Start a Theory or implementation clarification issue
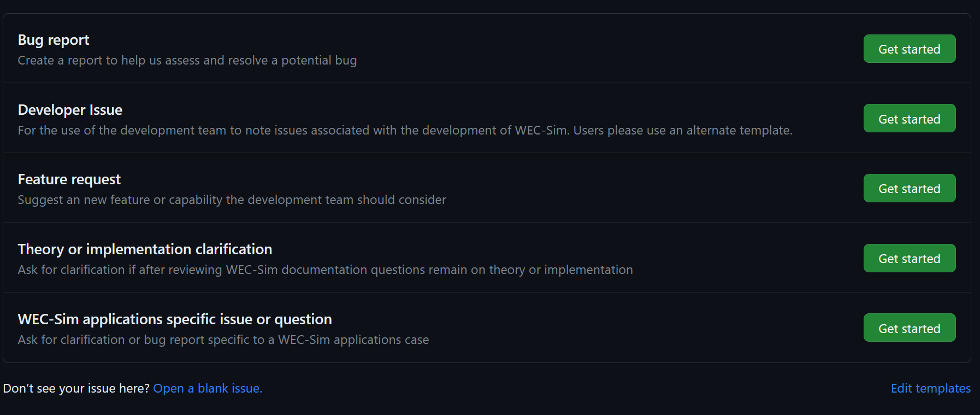The image size is (980, 415). [908, 258]
